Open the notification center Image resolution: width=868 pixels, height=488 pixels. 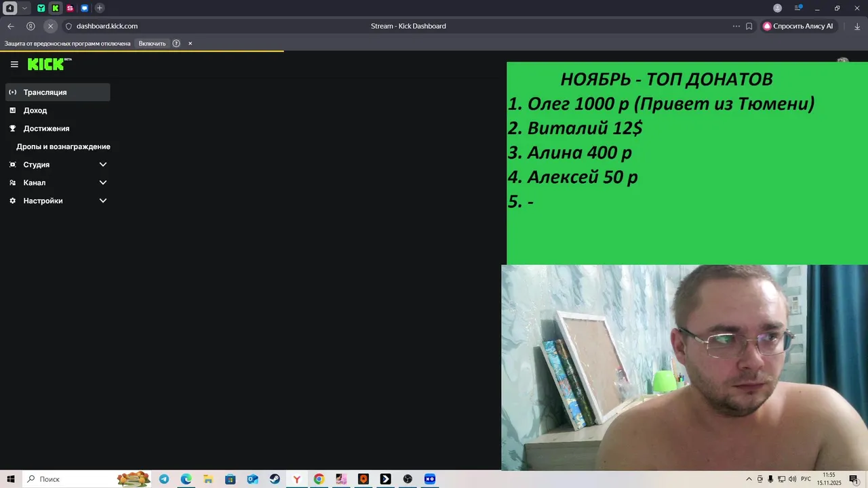pyautogui.click(x=854, y=479)
